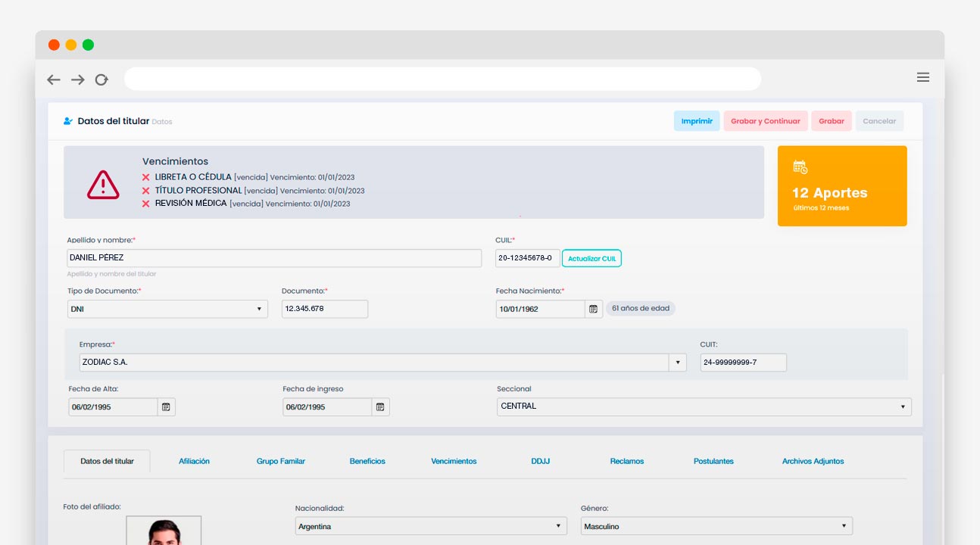
Task: Switch to the Afiliación tab
Action: click(195, 461)
